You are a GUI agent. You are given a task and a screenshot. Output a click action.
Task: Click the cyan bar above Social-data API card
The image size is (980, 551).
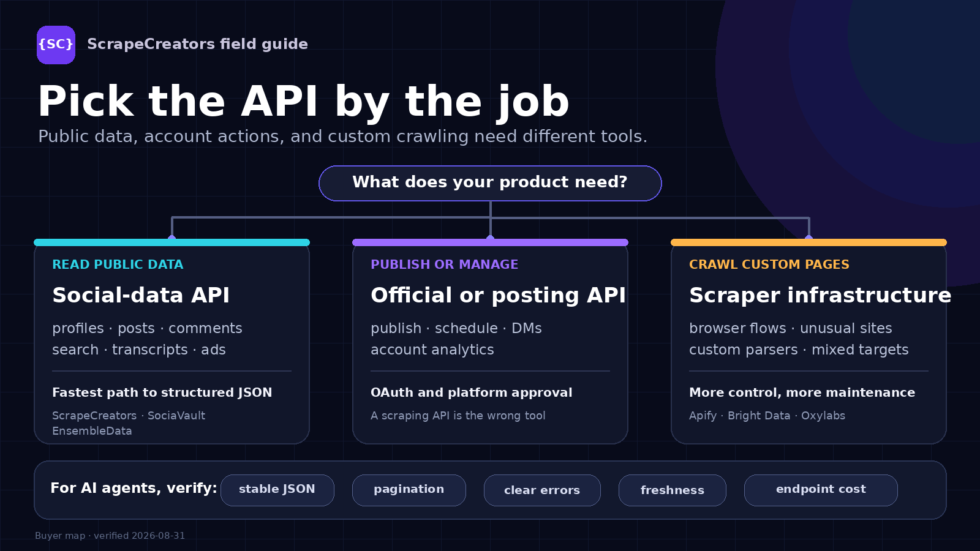pos(171,242)
